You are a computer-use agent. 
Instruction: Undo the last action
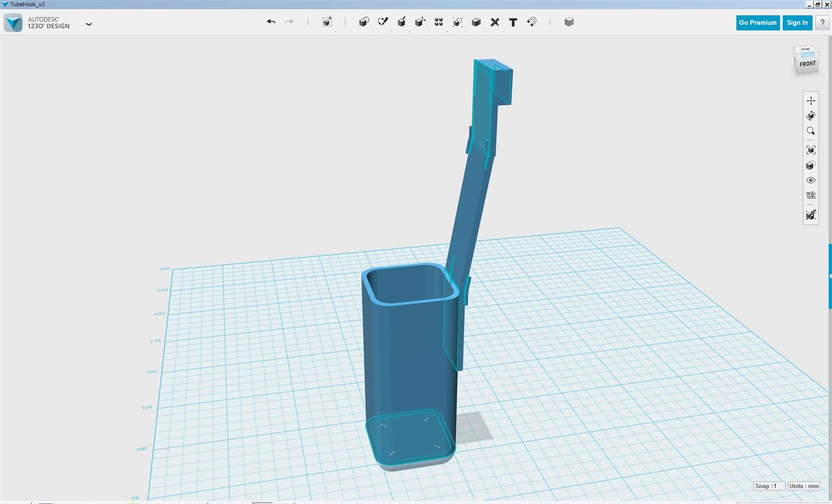pos(271,22)
